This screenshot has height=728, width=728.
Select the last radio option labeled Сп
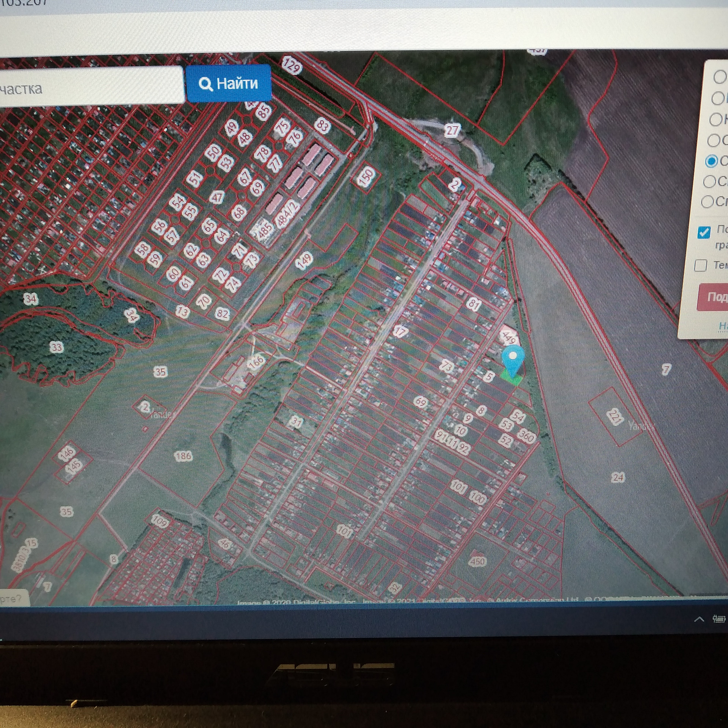(708, 201)
